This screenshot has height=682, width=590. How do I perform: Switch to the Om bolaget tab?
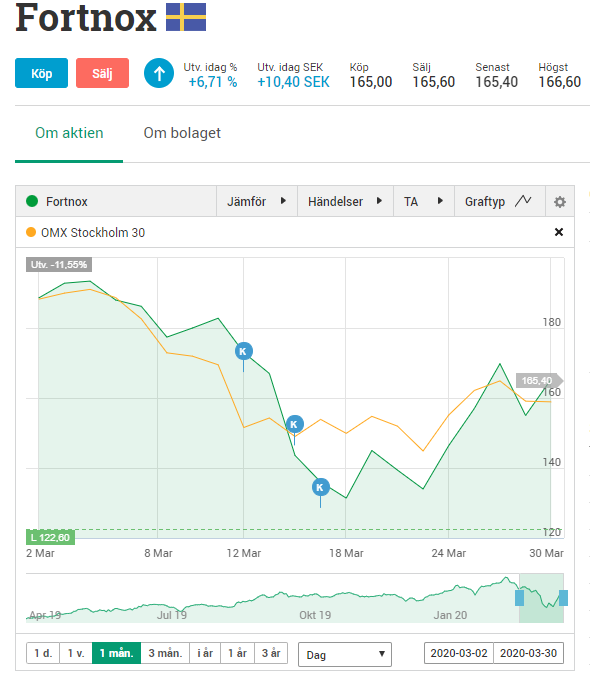[182, 133]
